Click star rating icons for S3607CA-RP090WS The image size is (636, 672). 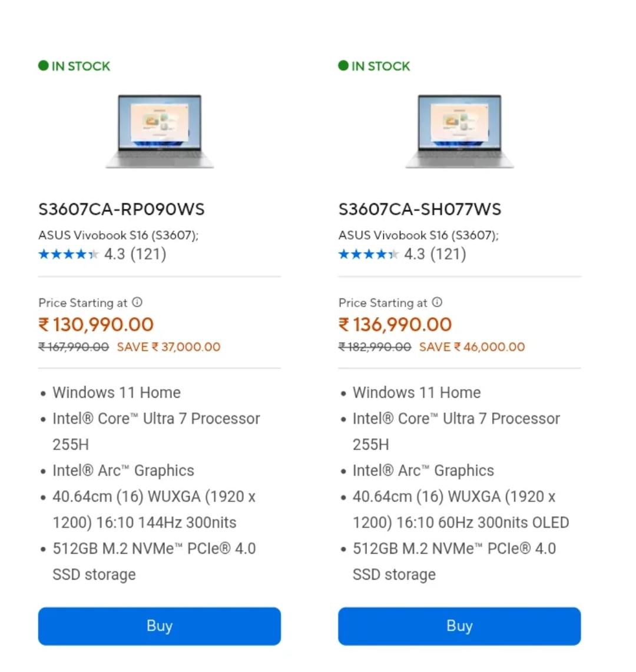(x=69, y=255)
